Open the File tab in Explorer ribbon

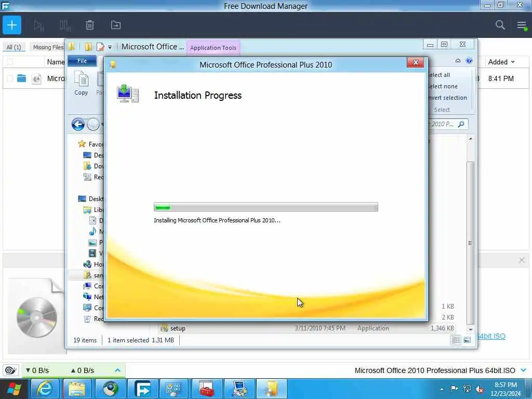click(82, 61)
